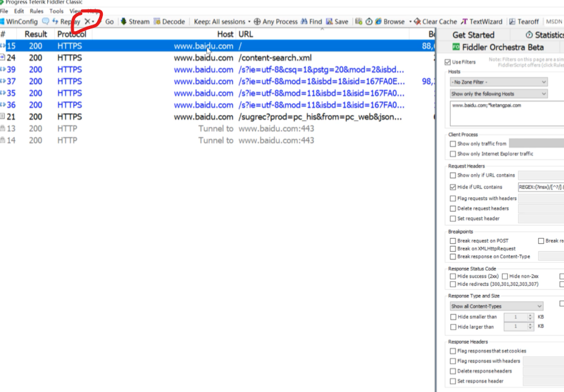Image resolution: width=564 pixels, height=392 pixels.
Task: Click session 24 row icon
Action: (3, 58)
